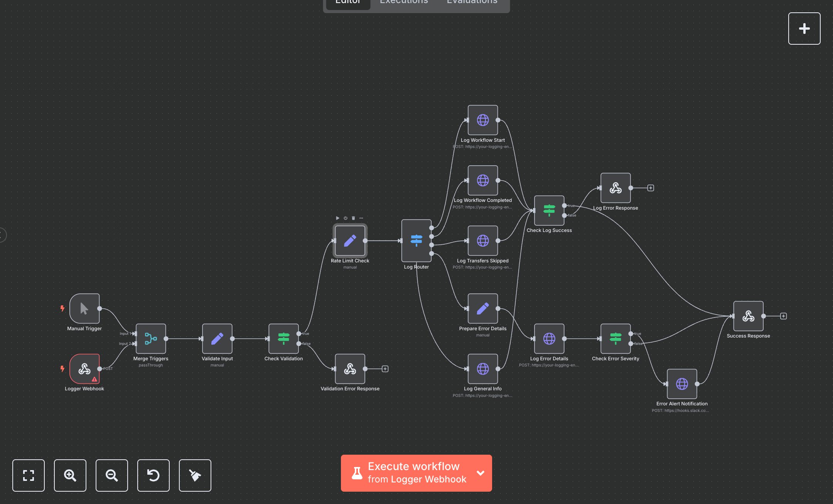Select the Logger Webhook trigger node
833x504 pixels.
point(84,369)
